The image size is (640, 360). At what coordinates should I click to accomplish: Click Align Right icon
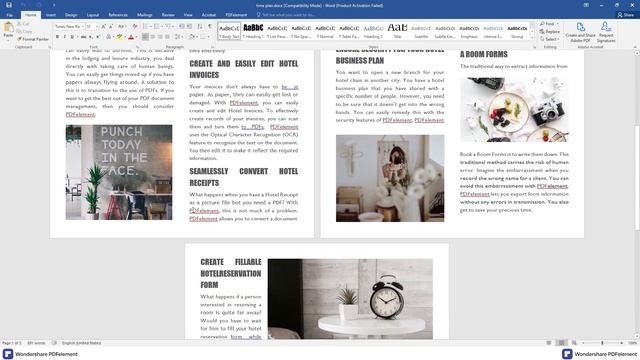[160, 37]
